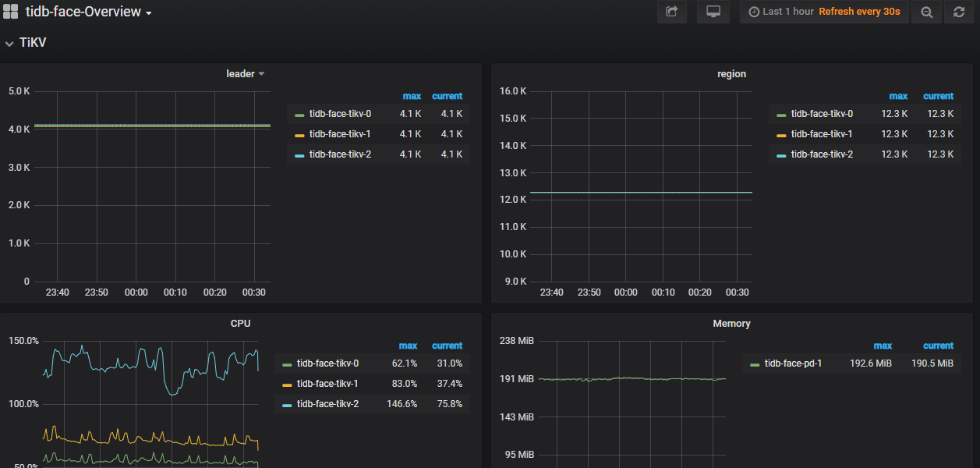Image resolution: width=980 pixels, height=468 pixels.
Task: Click the zoom out time range icon
Action: coord(926,12)
